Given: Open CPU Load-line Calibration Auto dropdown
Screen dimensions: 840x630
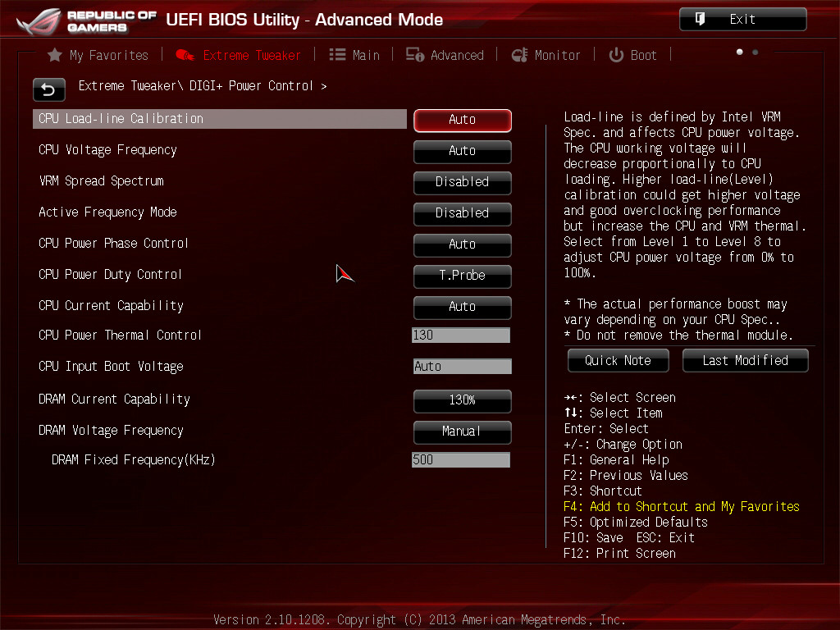Looking at the screenshot, I should 463,120.
